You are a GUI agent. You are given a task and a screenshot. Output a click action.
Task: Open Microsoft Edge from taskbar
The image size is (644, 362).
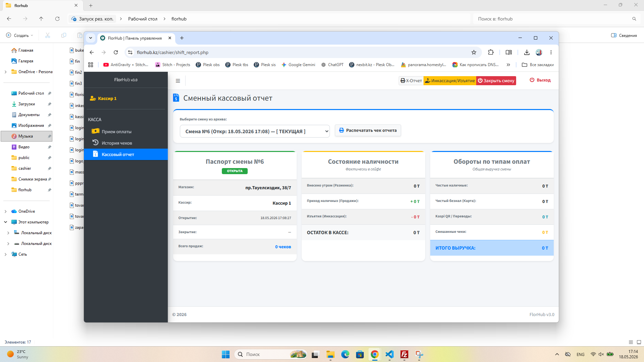(x=345, y=354)
